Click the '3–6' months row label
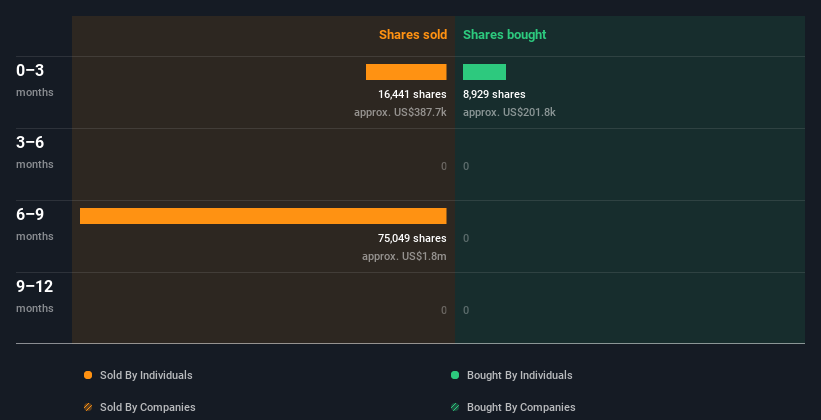This screenshot has width=821, height=420. click(30, 142)
